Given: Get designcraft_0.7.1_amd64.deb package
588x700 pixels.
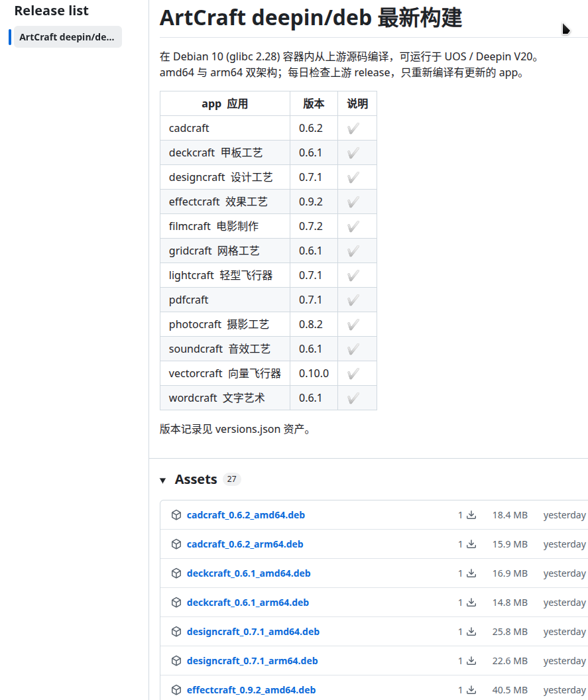Looking at the screenshot, I should pyautogui.click(x=253, y=631).
